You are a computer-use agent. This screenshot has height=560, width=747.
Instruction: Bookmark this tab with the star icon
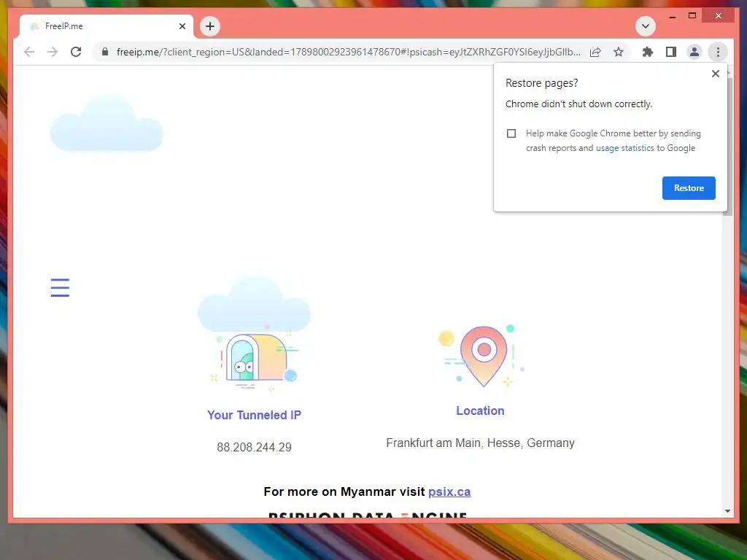pyautogui.click(x=619, y=52)
